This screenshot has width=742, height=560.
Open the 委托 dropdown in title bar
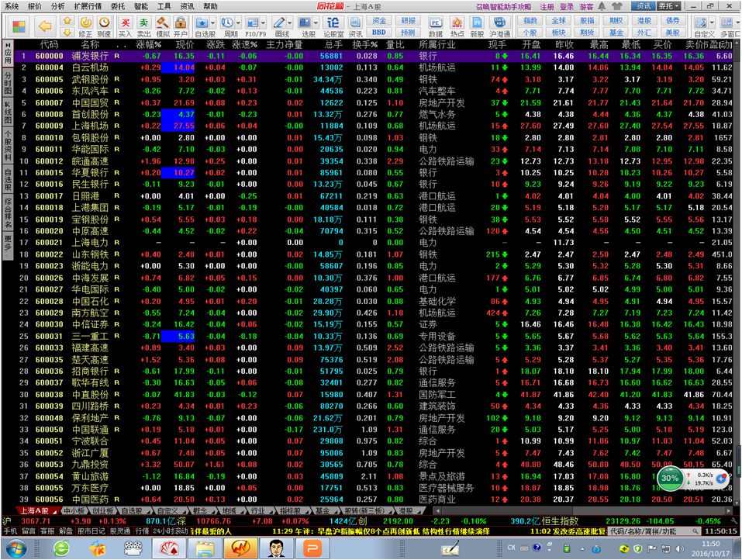pyautogui.click(x=668, y=6)
